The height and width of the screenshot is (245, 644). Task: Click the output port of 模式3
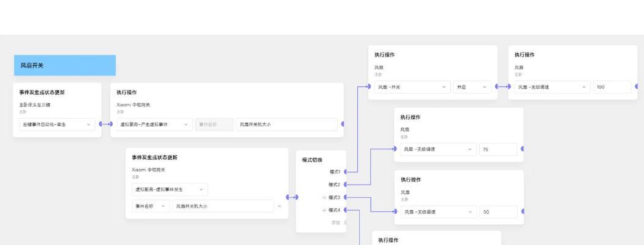coord(344,197)
